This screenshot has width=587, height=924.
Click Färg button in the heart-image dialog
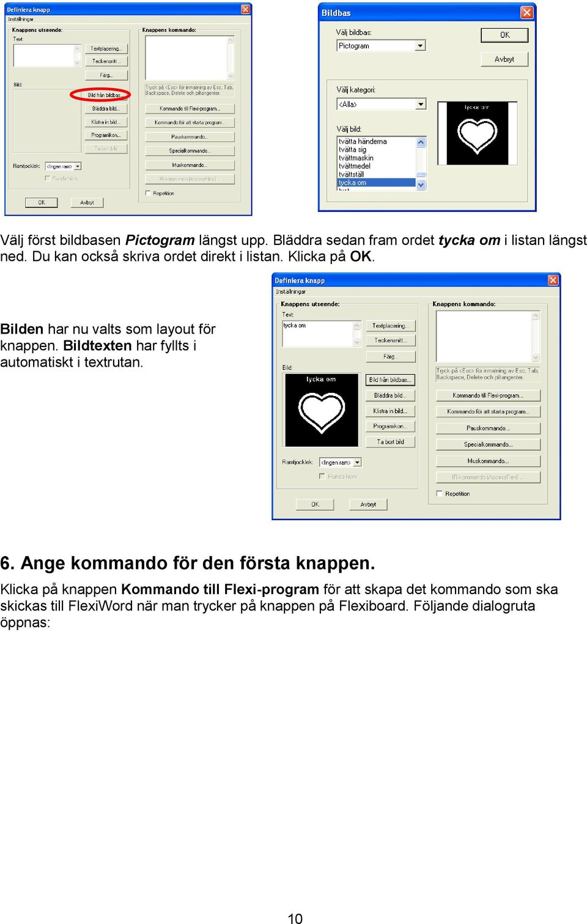[390, 356]
